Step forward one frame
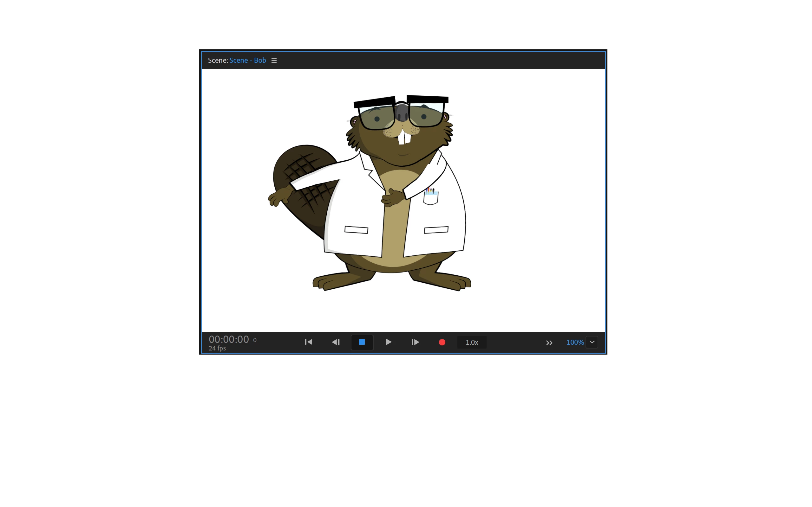812x507 pixels. click(415, 342)
